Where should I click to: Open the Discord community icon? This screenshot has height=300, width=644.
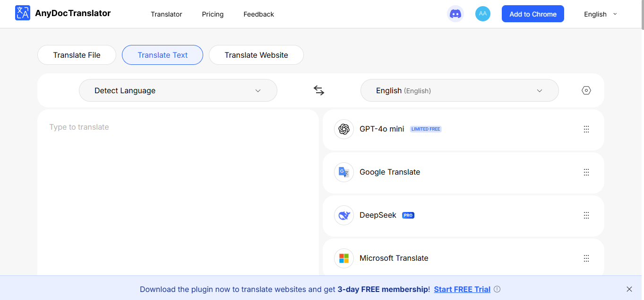coord(455,14)
